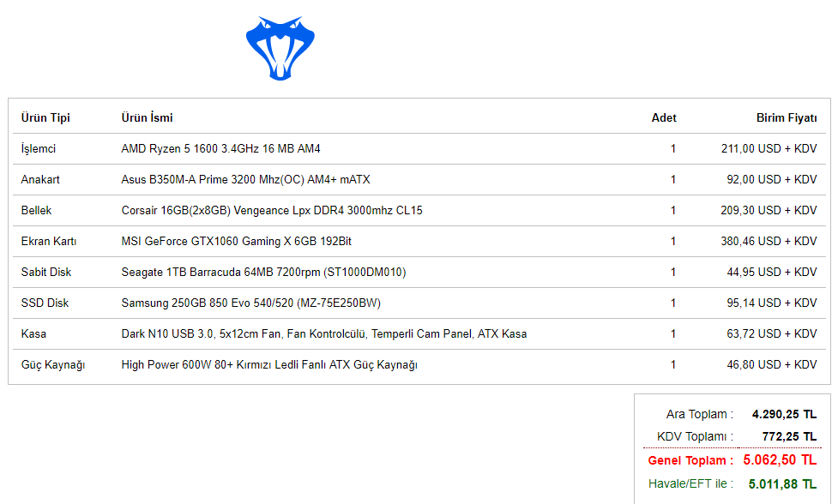Image resolution: width=838 pixels, height=504 pixels.
Task: Click the 'Adet' column header
Action: 664,117
